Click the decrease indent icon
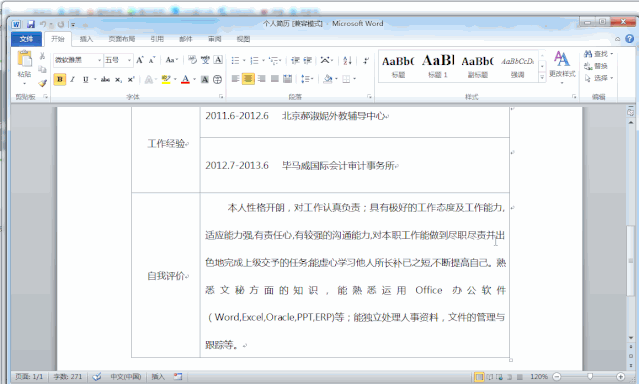Screen dimensions: 639x384 [295, 60]
